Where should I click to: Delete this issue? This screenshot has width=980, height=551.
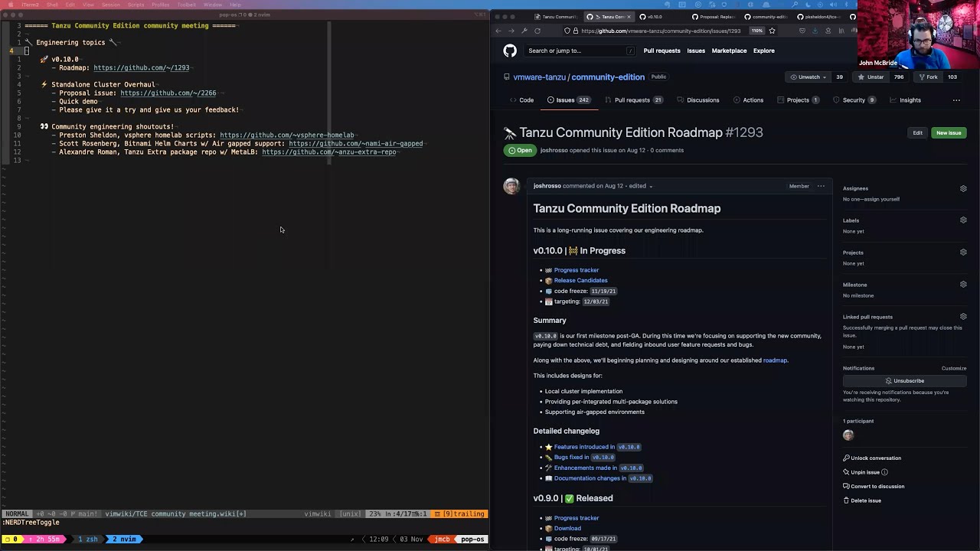(862, 500)
